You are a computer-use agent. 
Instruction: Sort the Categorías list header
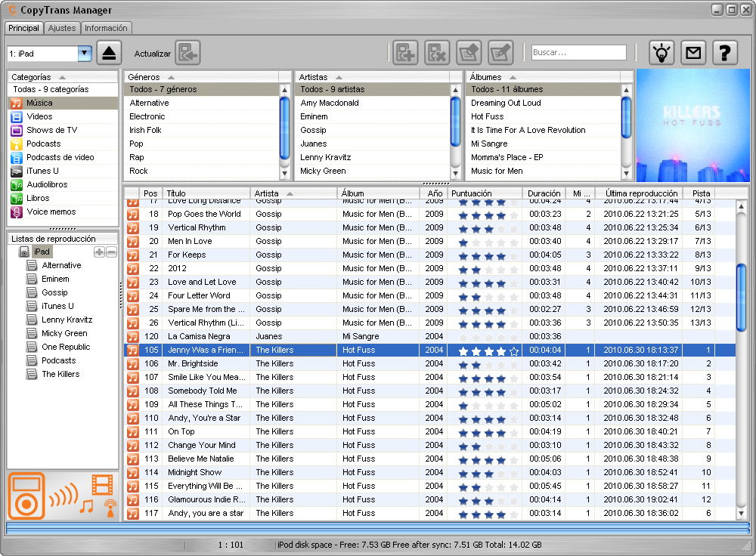(x=63, y=77)
